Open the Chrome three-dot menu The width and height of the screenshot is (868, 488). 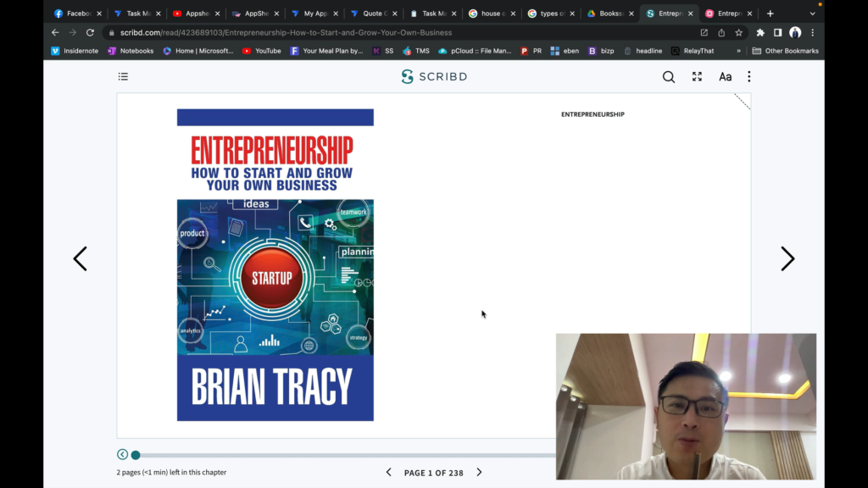pos(813,33)
